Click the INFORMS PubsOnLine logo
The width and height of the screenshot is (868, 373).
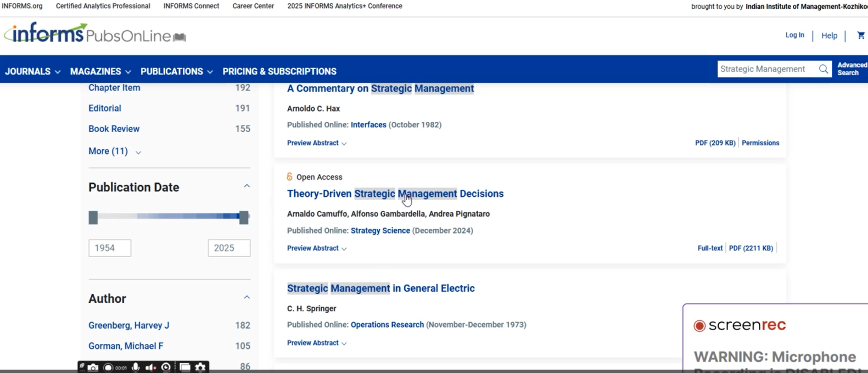tap(94, 35)
